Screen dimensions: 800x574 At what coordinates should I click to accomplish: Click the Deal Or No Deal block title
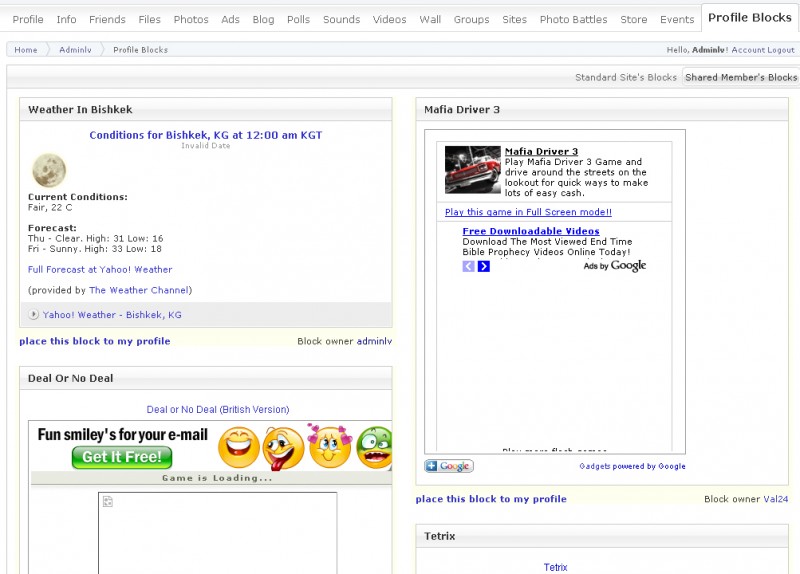point(70,378)
